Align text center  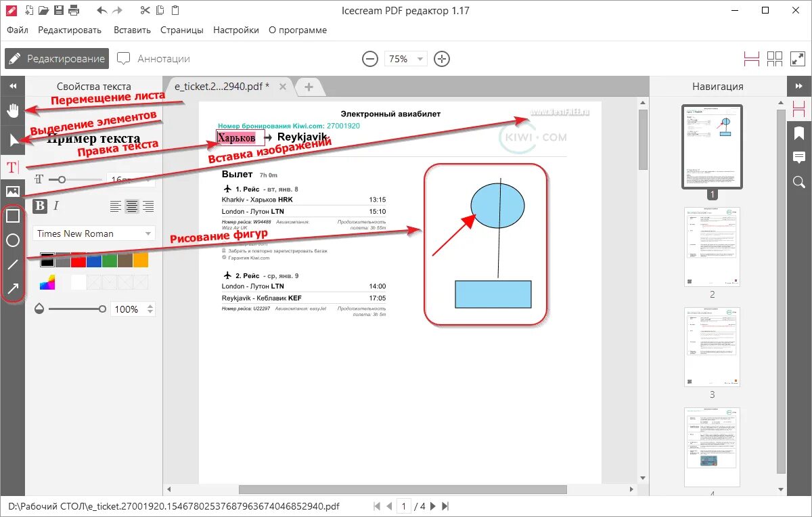coord(132,206)
